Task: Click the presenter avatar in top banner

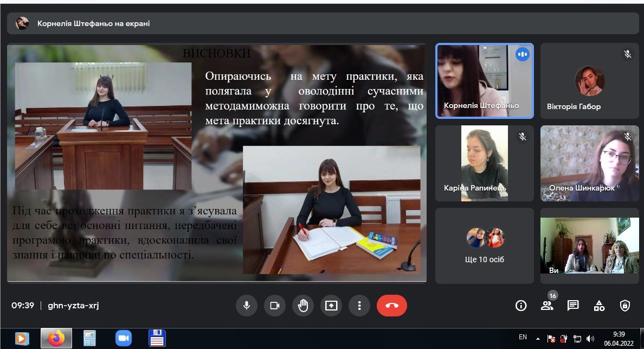Action: [22, 23]
